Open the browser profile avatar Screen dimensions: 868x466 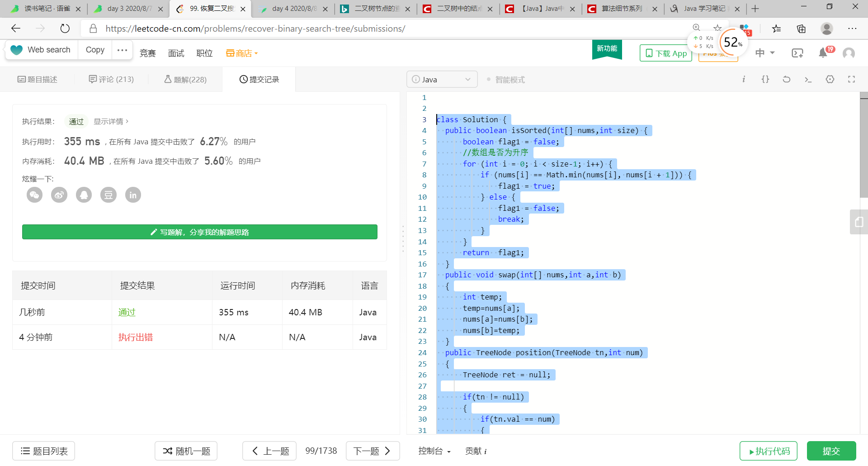point(827,29)
